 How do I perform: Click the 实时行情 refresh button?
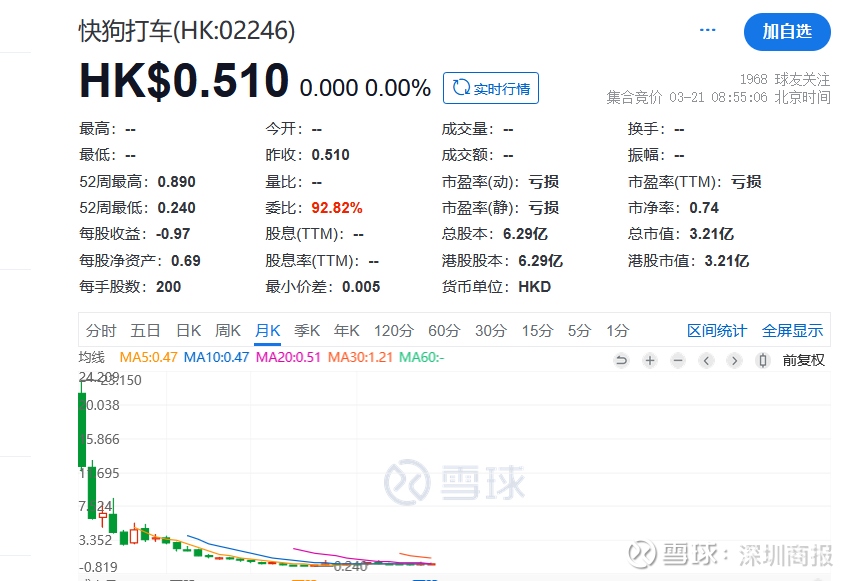[x=491, y=88]
